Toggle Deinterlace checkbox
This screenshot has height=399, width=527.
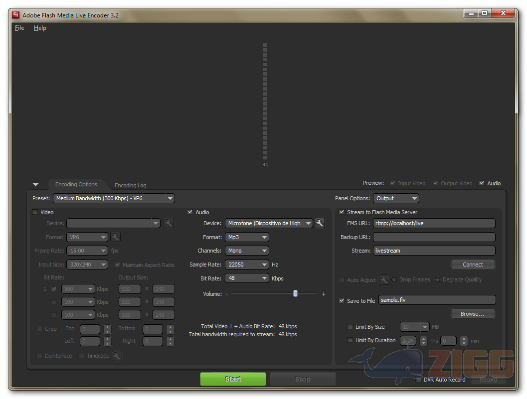pos(40,356)
